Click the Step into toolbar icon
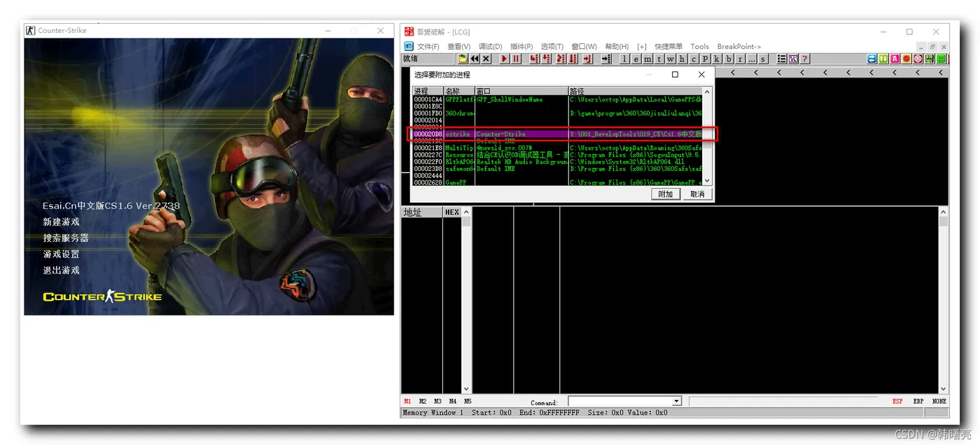 [534, 59]
